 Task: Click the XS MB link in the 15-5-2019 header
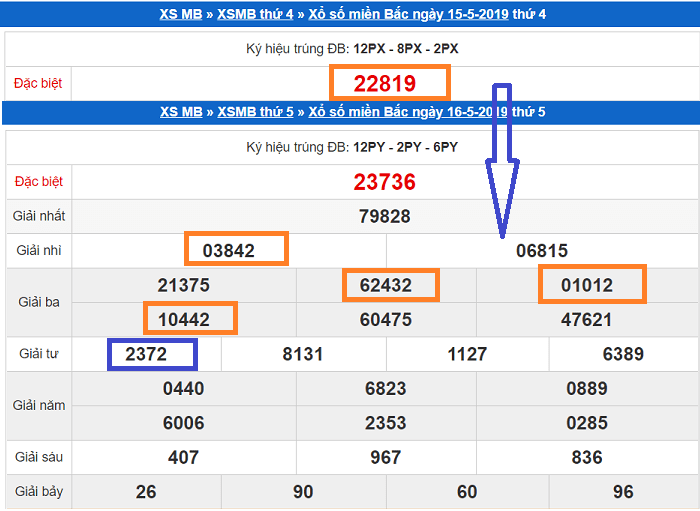click(181, 14)
